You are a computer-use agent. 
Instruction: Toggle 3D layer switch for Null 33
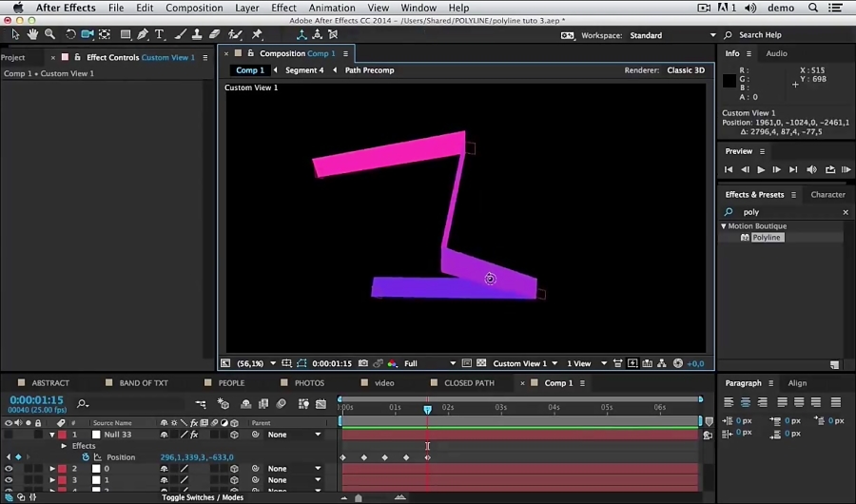tap(234, 435)
